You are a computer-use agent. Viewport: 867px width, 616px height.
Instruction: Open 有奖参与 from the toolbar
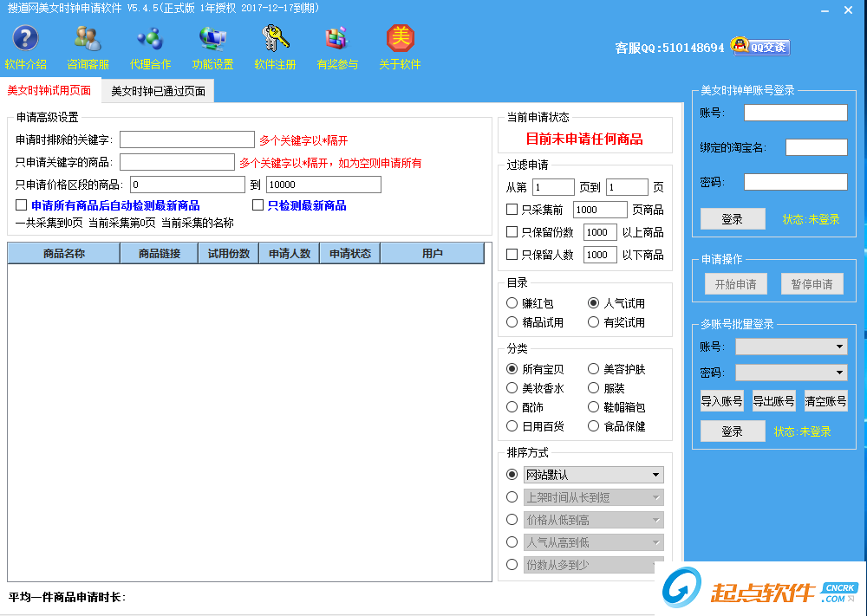click(x=337, y=45)
